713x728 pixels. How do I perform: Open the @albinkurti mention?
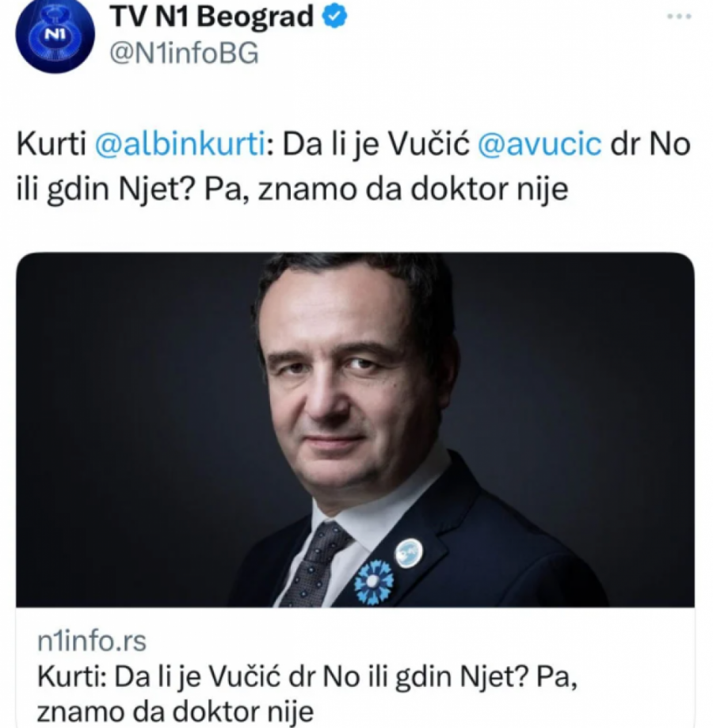[180, 144]
